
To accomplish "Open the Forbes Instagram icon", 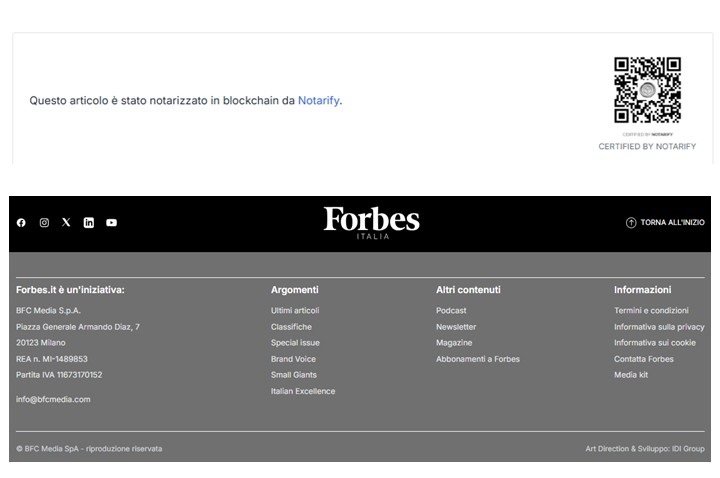I will pyautogui.click(x=44, y=223).
